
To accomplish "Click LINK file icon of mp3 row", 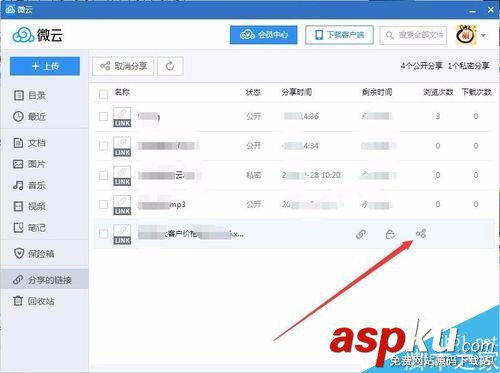I will [122, 205].
